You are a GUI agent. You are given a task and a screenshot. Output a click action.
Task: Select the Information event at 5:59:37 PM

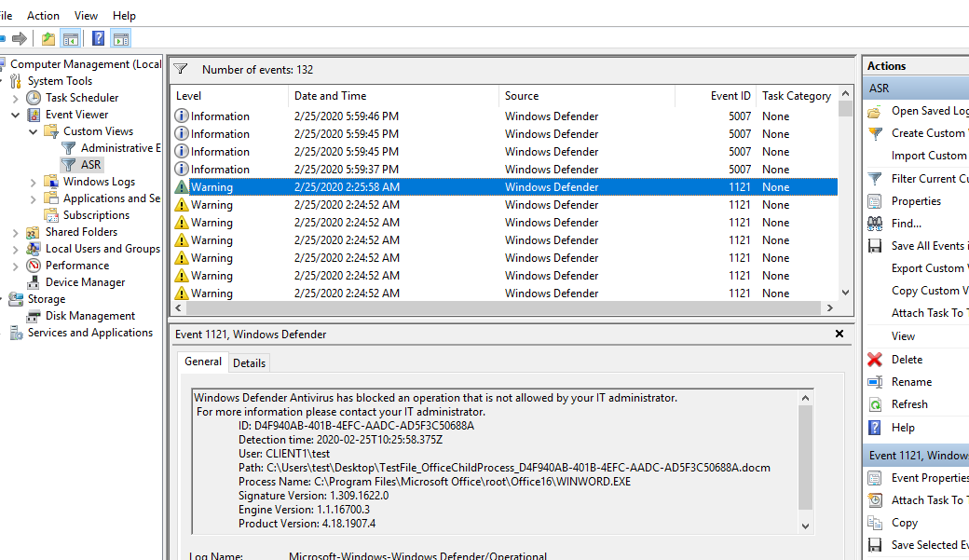click(504, 170)
